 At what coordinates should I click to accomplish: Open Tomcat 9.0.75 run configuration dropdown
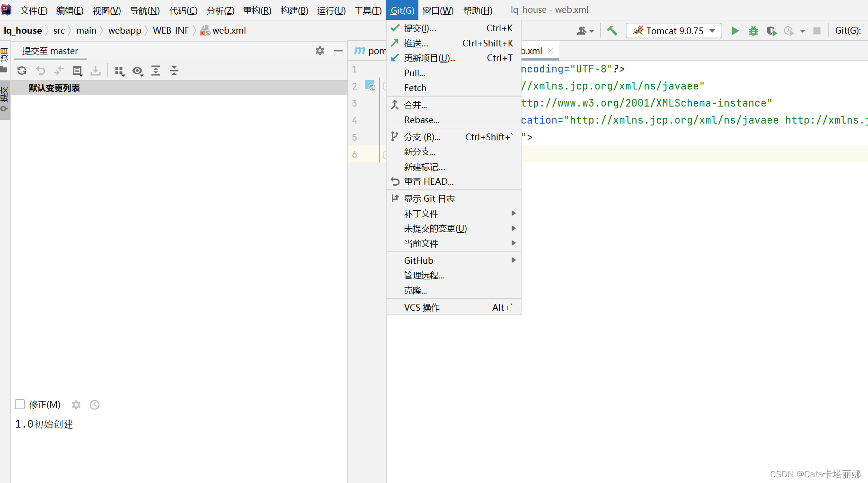[674, 31]
